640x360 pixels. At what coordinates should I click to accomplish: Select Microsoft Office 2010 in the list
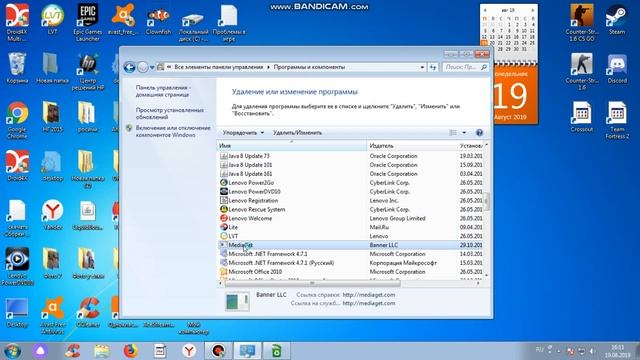tap(351, 271)
